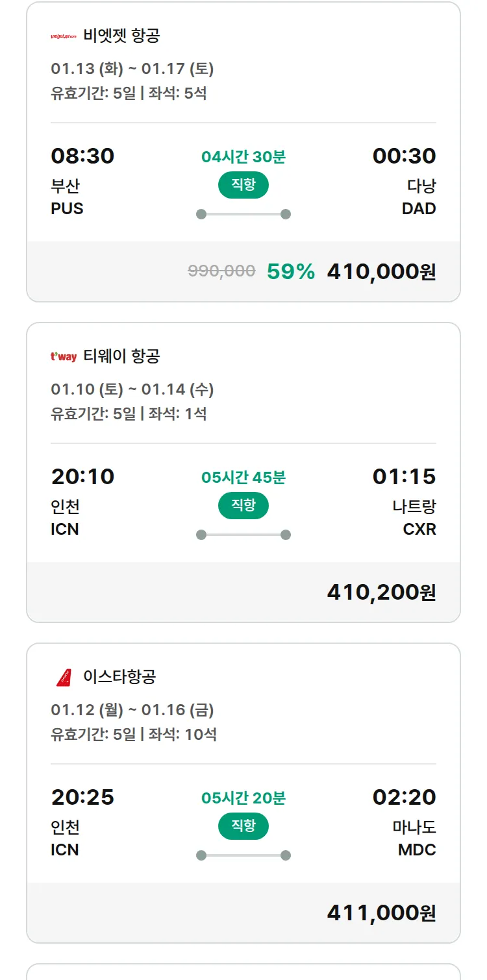Select the 411,000원 fare
Viewport: 487px width, 980px height.
(x=381, y=913)
